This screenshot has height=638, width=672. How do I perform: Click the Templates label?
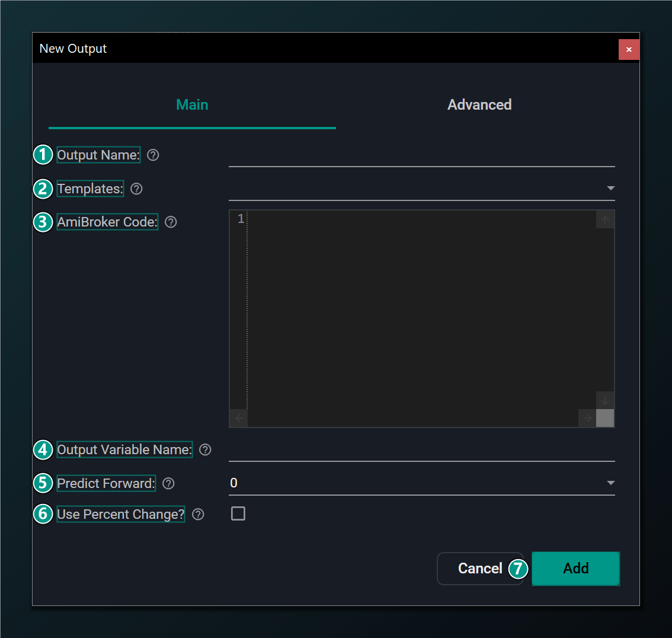(91, 189)
